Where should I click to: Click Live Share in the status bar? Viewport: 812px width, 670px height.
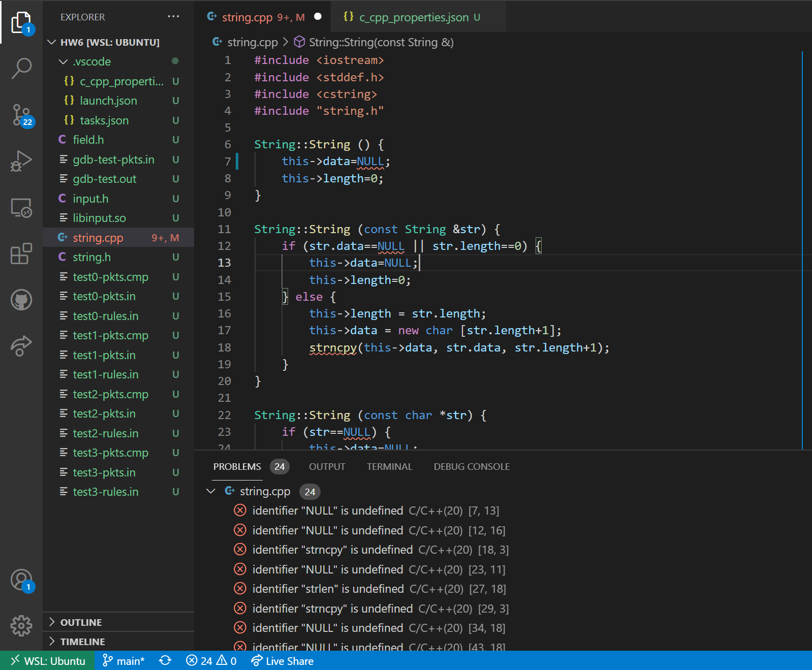283,661
